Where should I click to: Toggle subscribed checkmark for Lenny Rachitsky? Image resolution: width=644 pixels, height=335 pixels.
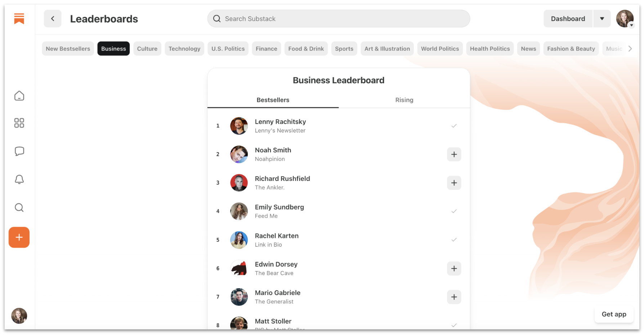tap(454, 126)
